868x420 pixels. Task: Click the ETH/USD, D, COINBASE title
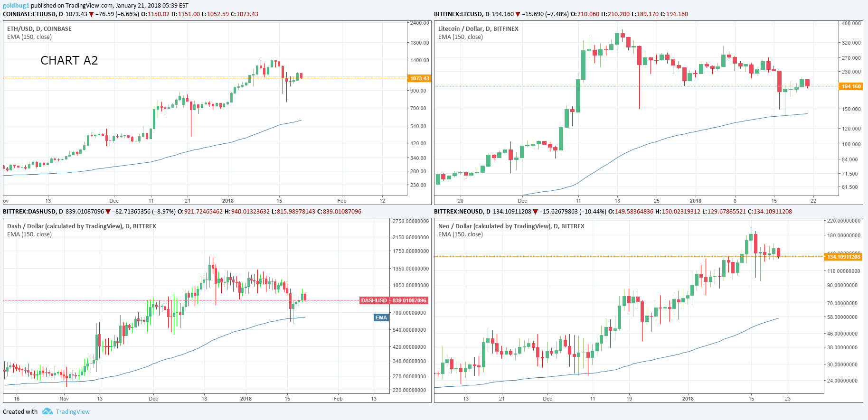coord(39,28)
